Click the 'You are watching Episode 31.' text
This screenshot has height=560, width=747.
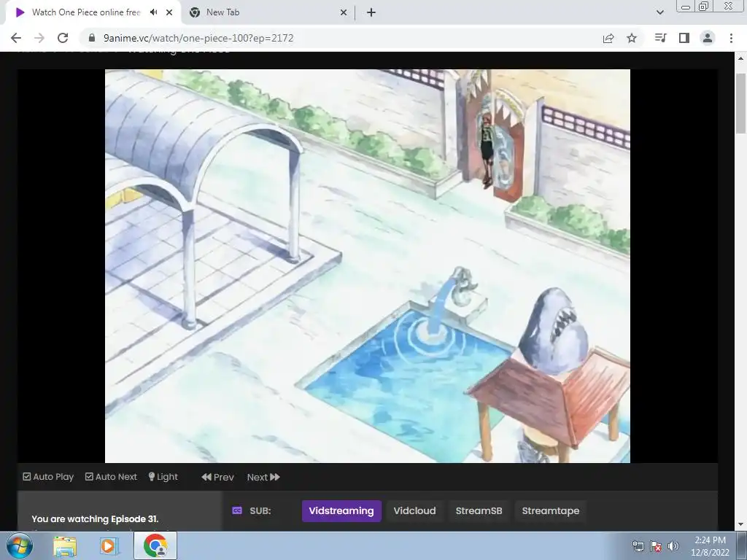(x=95, y=518)
